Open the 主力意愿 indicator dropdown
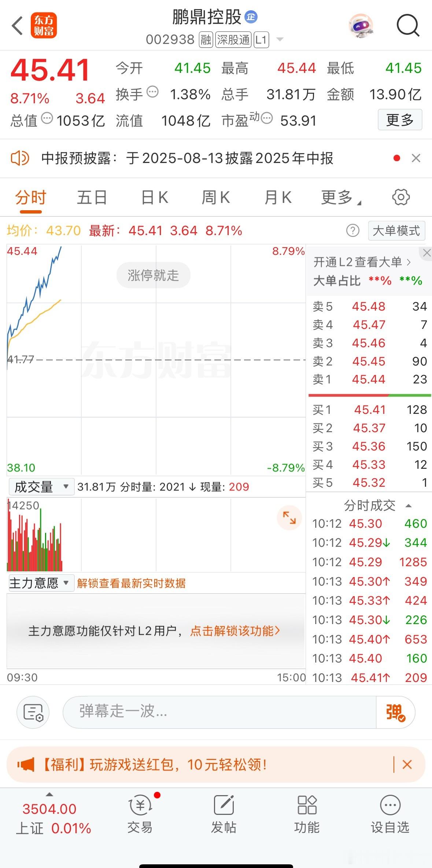Screen dimensions: 432x868 click(x=41, y=583)
